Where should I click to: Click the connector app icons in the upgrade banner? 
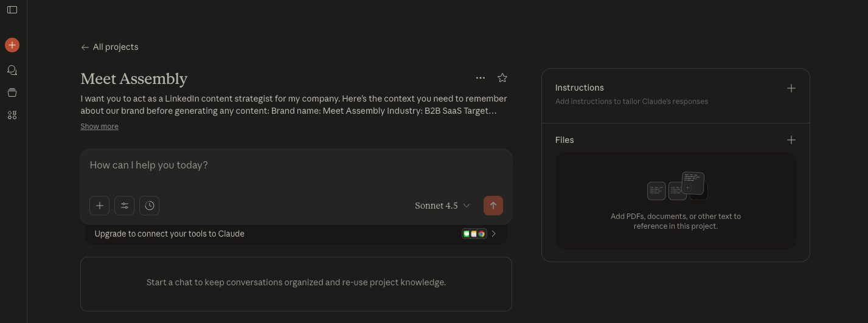pyautogui.click(x=474, y=234)
